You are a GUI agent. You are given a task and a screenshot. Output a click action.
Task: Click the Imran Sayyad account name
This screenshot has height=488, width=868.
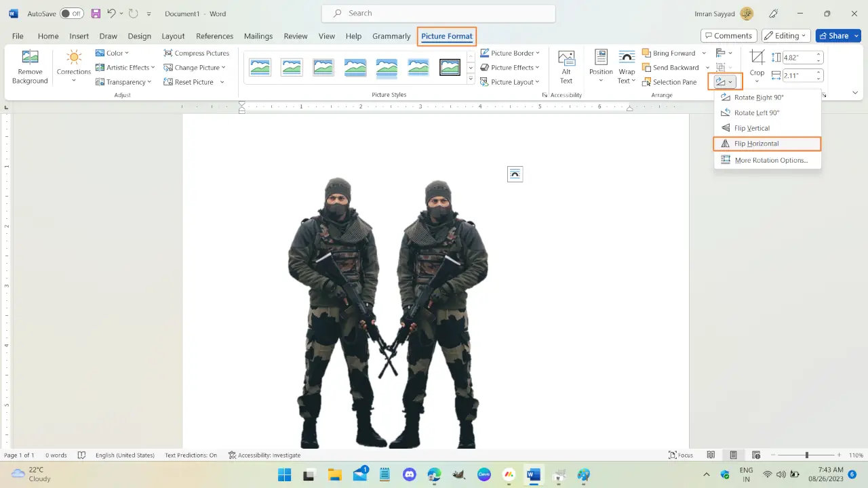(714, 14)
